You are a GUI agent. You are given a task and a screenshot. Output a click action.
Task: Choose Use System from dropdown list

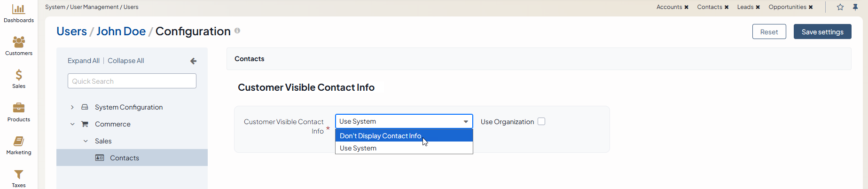(358, 148)
